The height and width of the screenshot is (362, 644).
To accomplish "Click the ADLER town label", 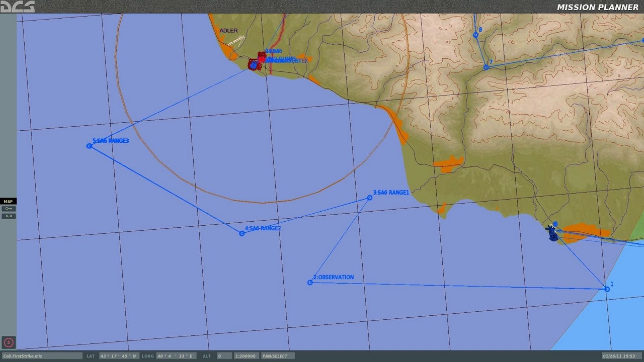I will pyautogui.click(x=228, y=31).
